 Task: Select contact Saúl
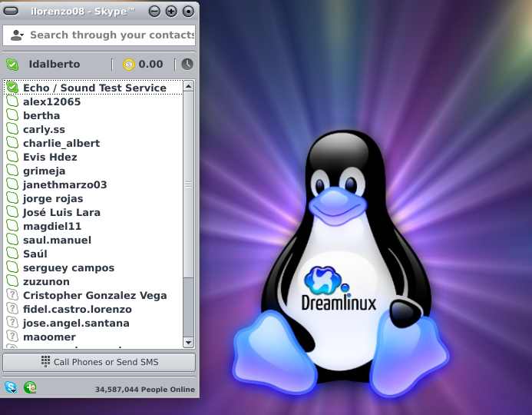point(94,254)
